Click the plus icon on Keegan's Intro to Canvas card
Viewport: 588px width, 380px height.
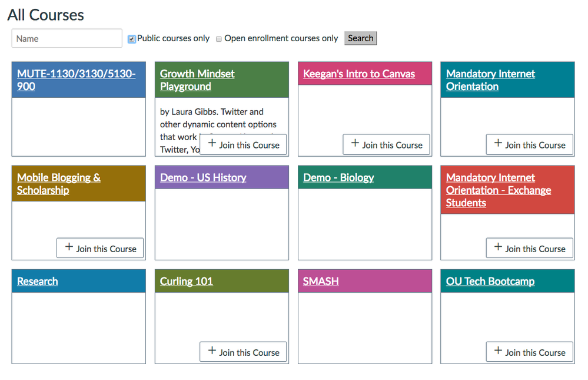355,144
